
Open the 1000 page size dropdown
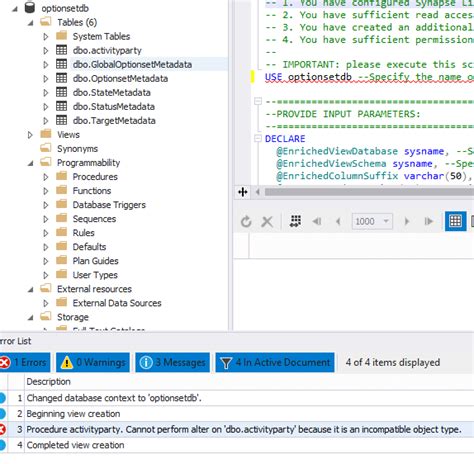click(x=386, y=221)
